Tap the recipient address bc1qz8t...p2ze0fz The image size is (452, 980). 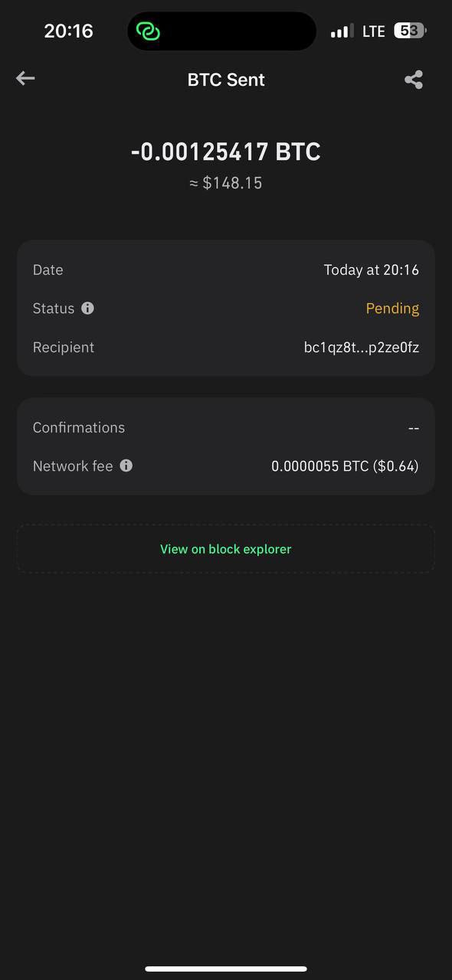[x=362, y=347]
